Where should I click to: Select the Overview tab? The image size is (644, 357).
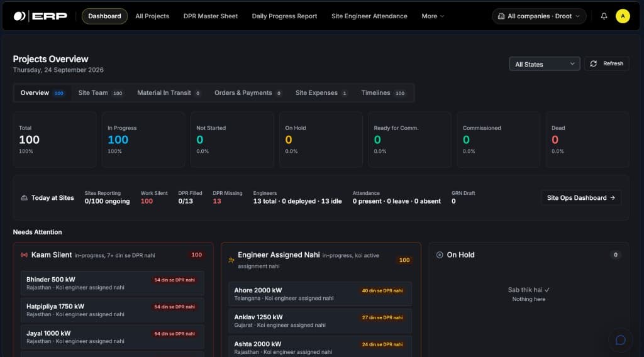42,93
